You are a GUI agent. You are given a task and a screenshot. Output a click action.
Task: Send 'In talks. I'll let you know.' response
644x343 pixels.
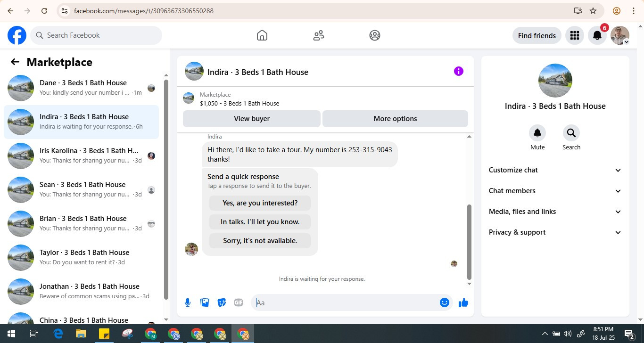[260, 222]
